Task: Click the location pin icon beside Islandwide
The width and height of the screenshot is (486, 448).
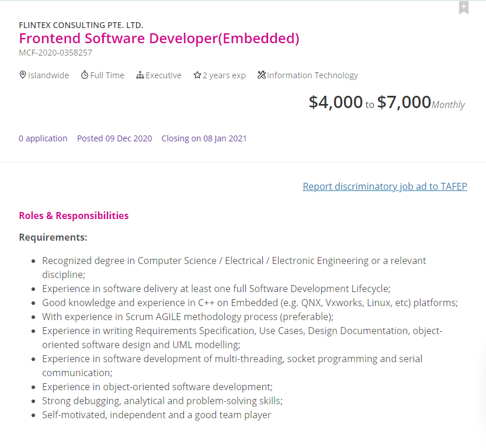Action: point(23,75)
